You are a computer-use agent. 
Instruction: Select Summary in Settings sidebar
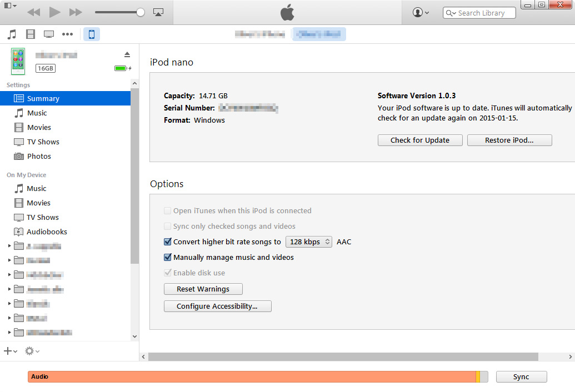click(65, 98)
